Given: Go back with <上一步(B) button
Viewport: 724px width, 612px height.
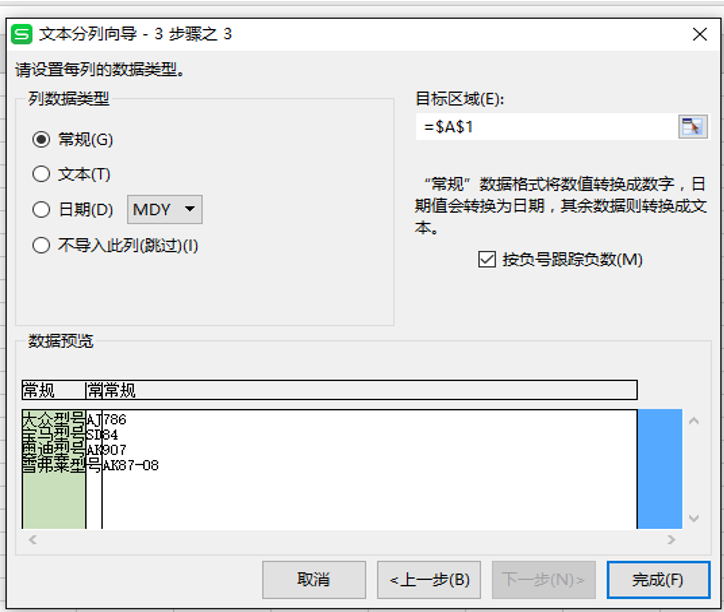Looking at the screenshot, I should coord(429,580).
